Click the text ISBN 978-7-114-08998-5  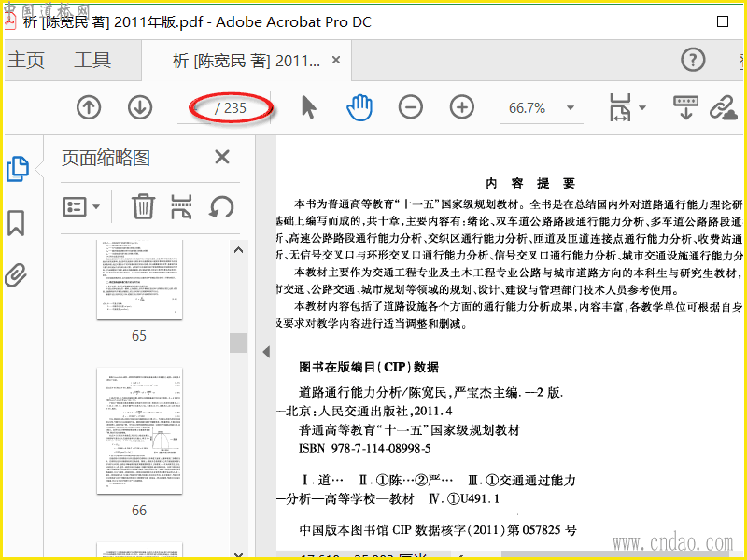[x=364, y=448]
